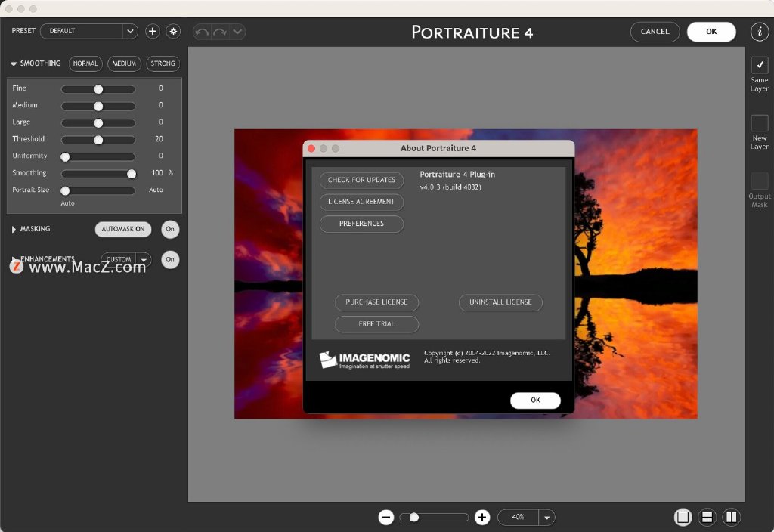Image resolution: width=774 pixels, height=532 pixels.
Task: Toggle Enhancements On switch
Action: tap(170, 260)
